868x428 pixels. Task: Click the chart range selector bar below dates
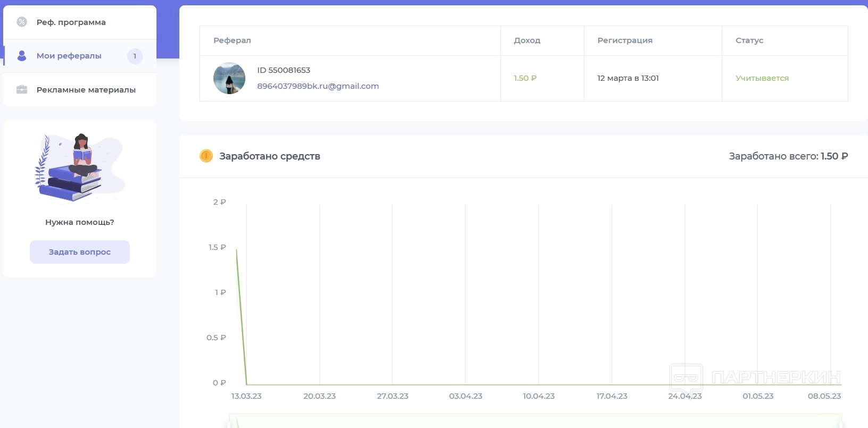[x=535, y=421]
